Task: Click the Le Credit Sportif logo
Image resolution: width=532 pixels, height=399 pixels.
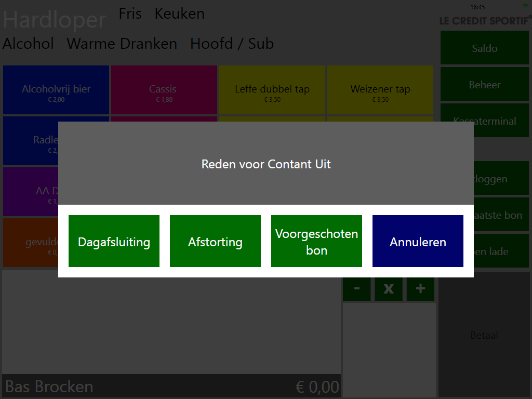Action: click(485, 21)
